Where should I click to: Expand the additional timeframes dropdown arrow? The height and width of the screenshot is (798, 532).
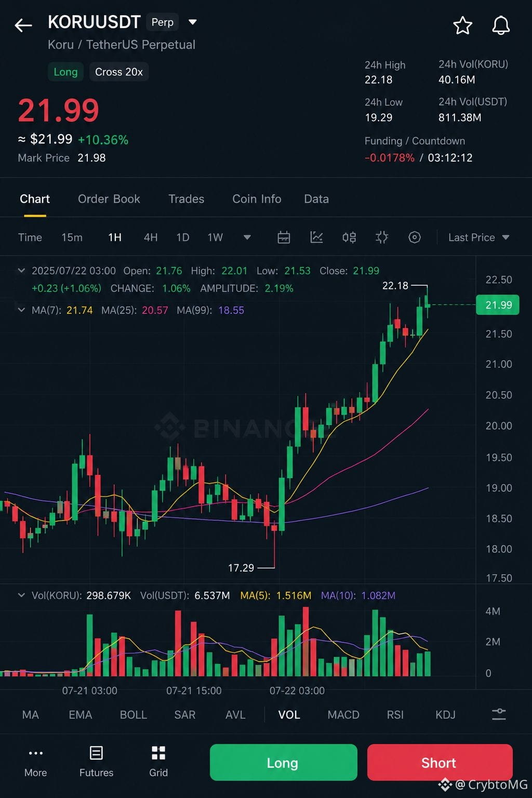[x=247, y=237]
